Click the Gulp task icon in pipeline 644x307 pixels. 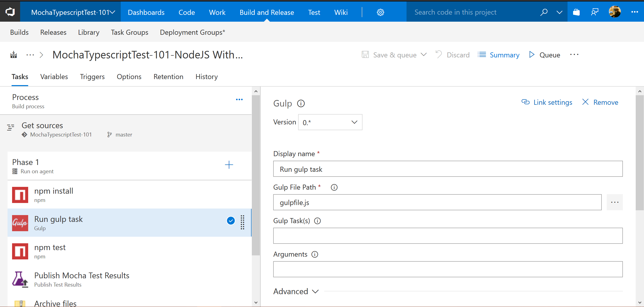click(x=19, y=222)
